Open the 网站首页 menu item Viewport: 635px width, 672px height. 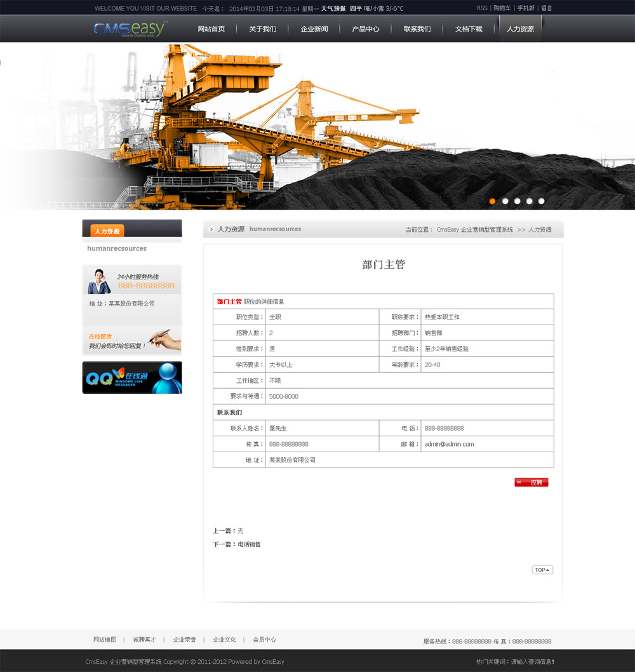(211, 29)
